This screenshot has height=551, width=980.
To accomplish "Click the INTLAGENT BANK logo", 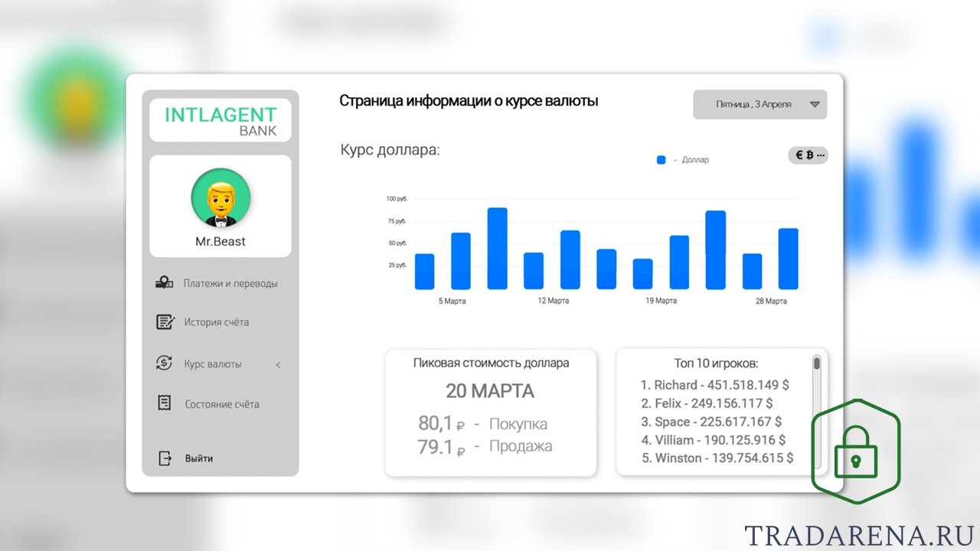I will tap(220, 120).
